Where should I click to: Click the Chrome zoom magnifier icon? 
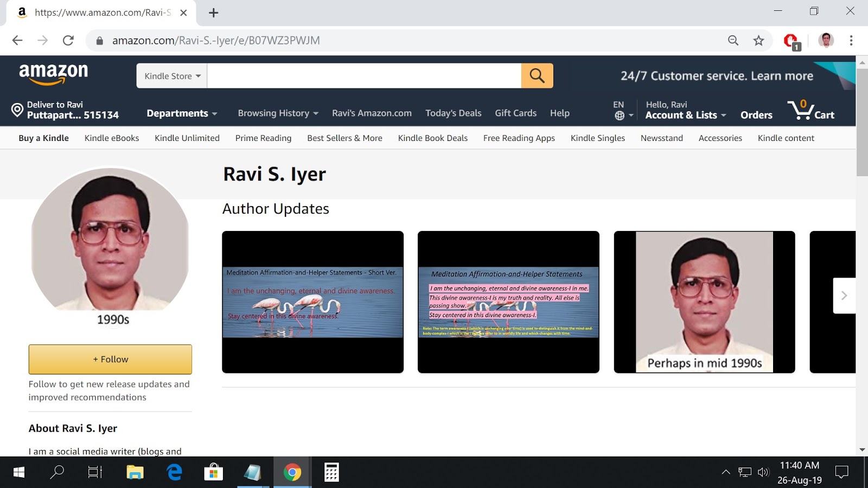click(x=733, y=41)
